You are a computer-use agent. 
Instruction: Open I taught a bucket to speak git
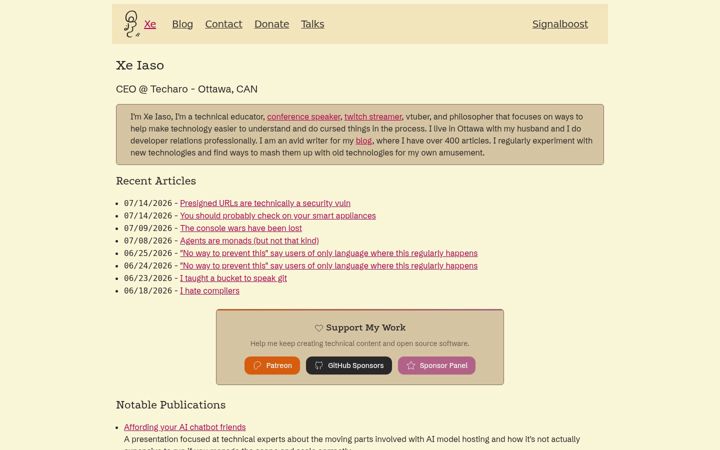click(x=233, y=278)
